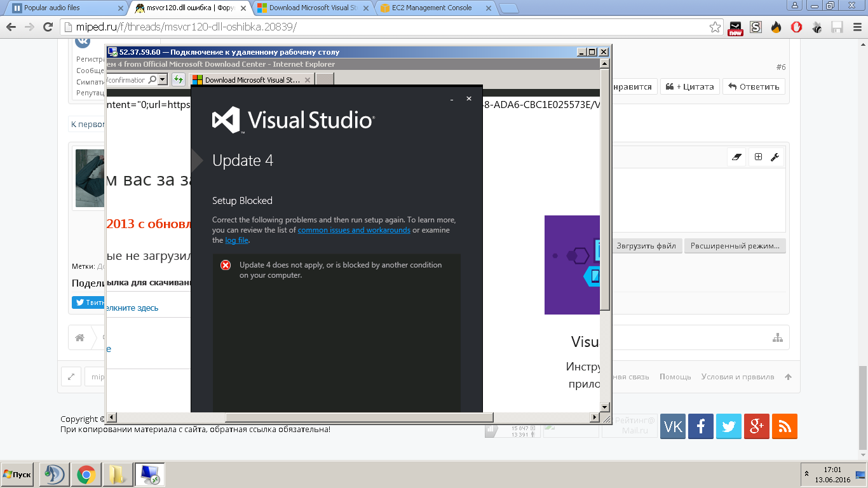Go back with Chrome's back arrow
This screenshot has height=488, width=868.
coord(12,27)
